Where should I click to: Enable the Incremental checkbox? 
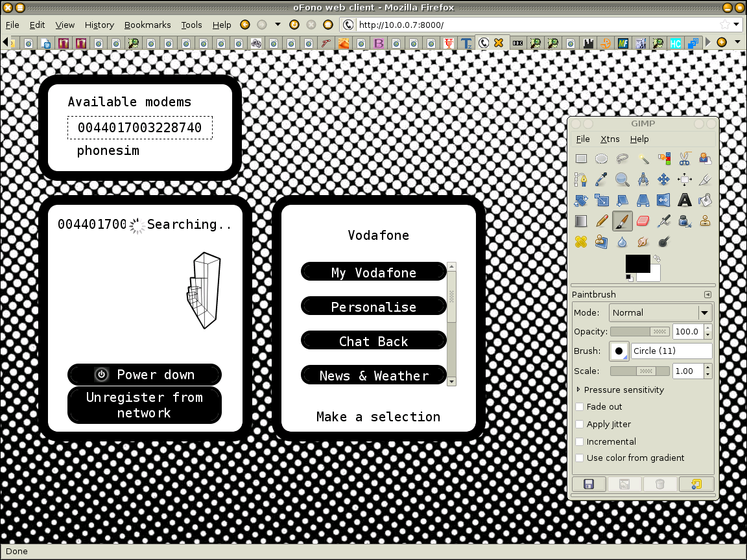point(579,441)
